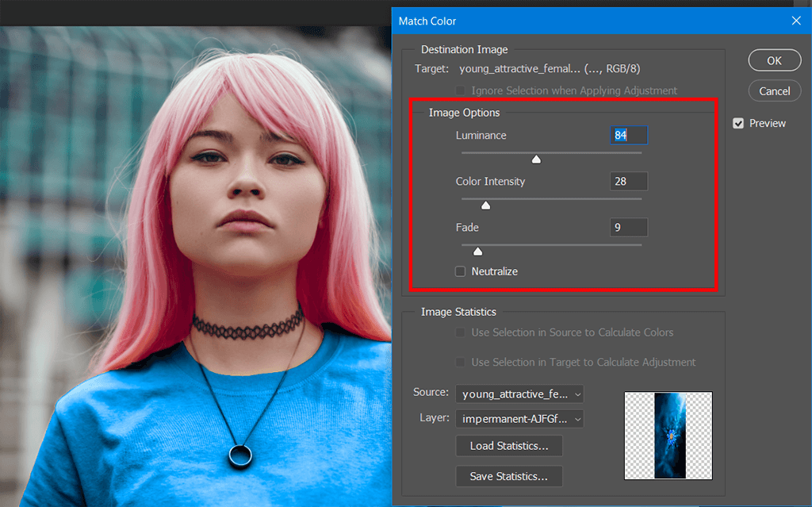
Task: Click the Source: label
Action: pos(431,393)
